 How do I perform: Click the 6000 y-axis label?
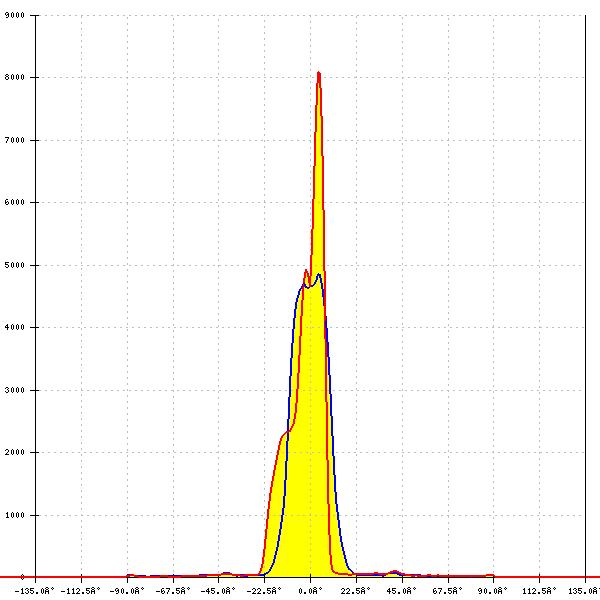point(15,202)
